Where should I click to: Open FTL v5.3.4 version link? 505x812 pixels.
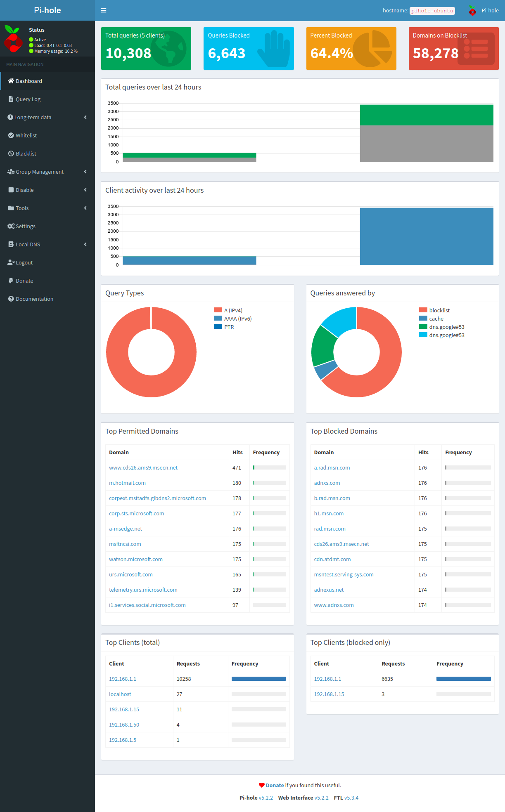[351, 798]
